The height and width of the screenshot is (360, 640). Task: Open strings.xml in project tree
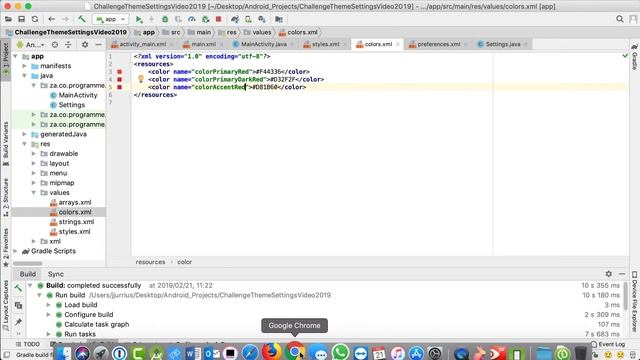[76, 222]
